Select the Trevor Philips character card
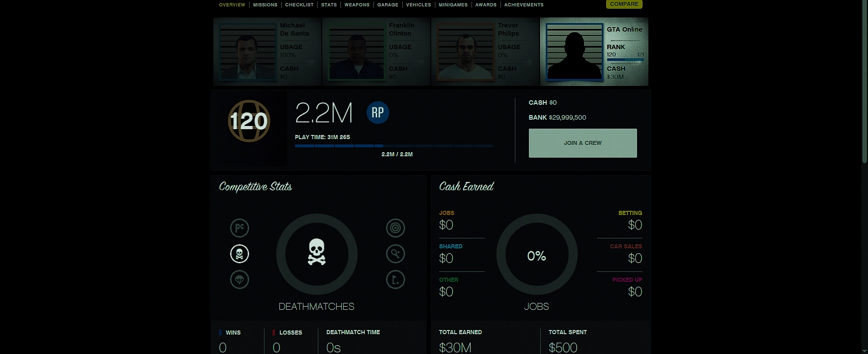This screenshot has height=354, width=868. (486, 52)
